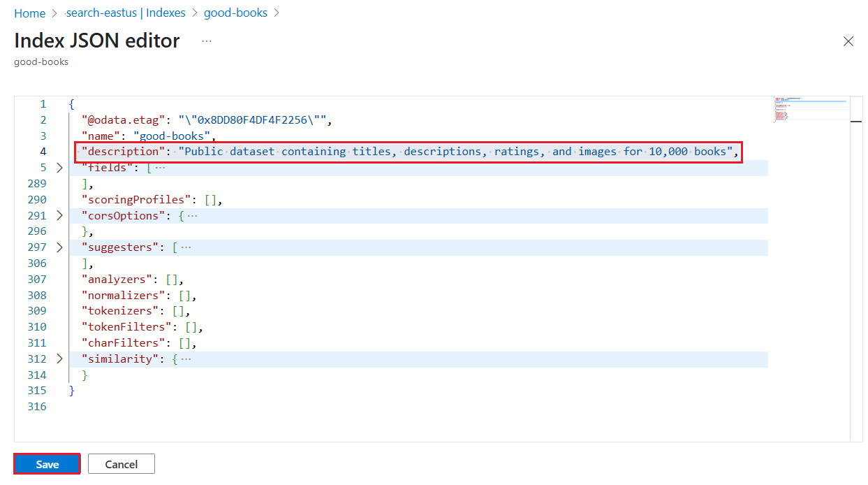Cancel editing the index JSON
Viewport: 868px width, 485px height.
122,463
